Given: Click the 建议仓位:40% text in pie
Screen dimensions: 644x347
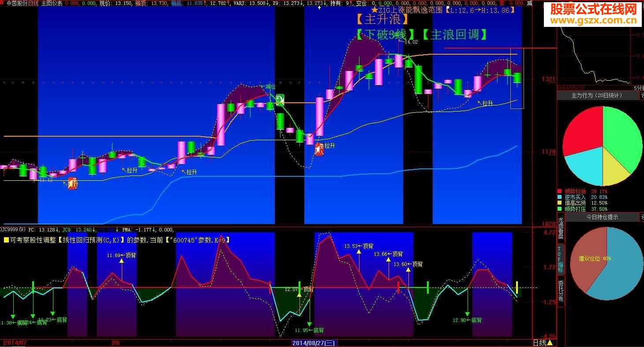Looking at the screenshot, I should [x=595, y=258].
